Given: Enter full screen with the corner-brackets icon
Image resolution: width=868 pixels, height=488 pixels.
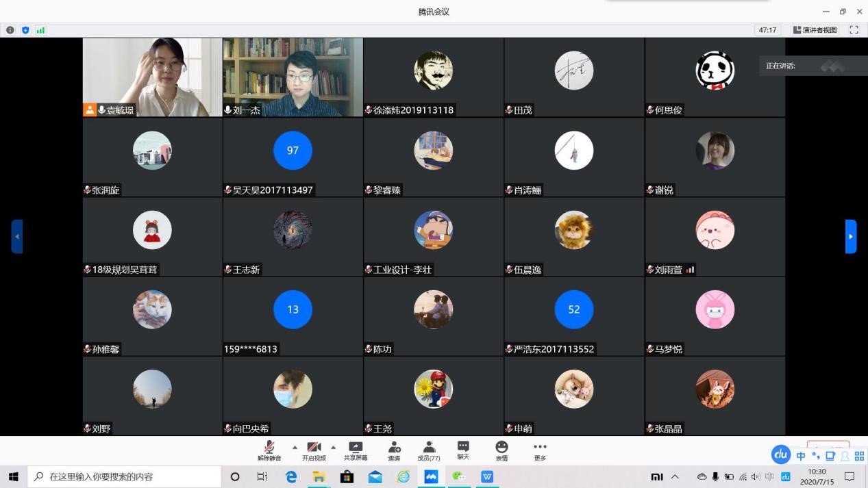Looking at the screenshot, I should [x=854, y=30].
